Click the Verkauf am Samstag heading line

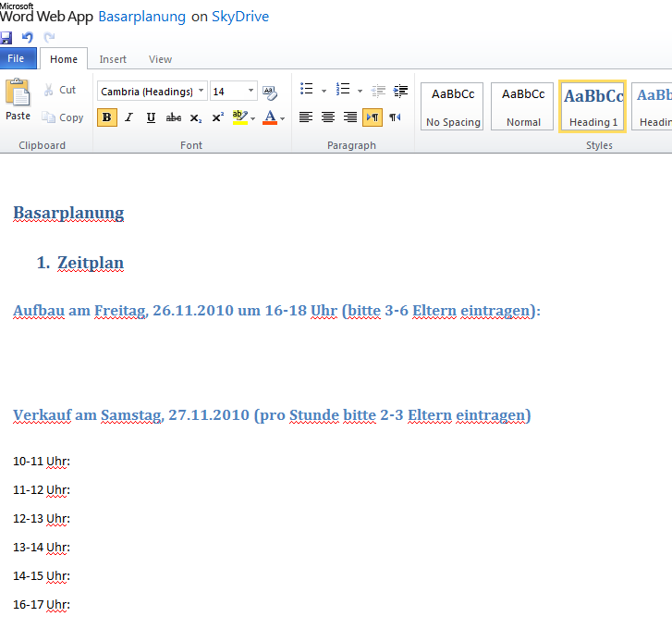coord(272,415)
